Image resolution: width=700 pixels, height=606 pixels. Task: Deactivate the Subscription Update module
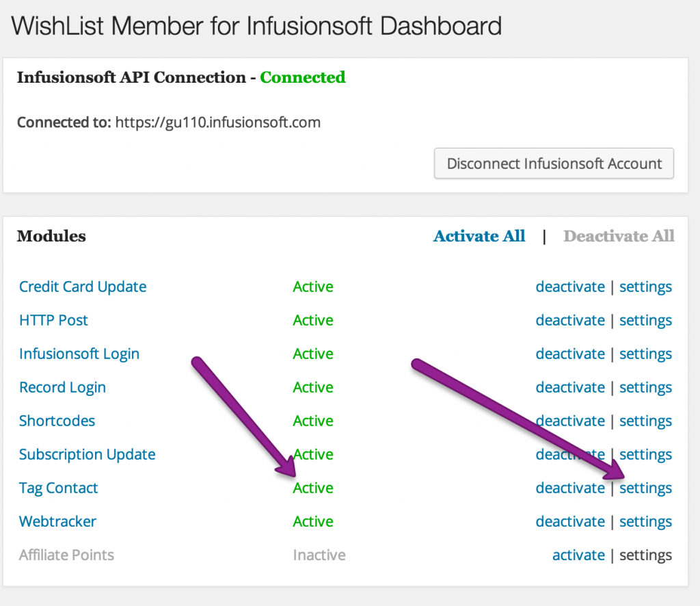click(570, 454)
